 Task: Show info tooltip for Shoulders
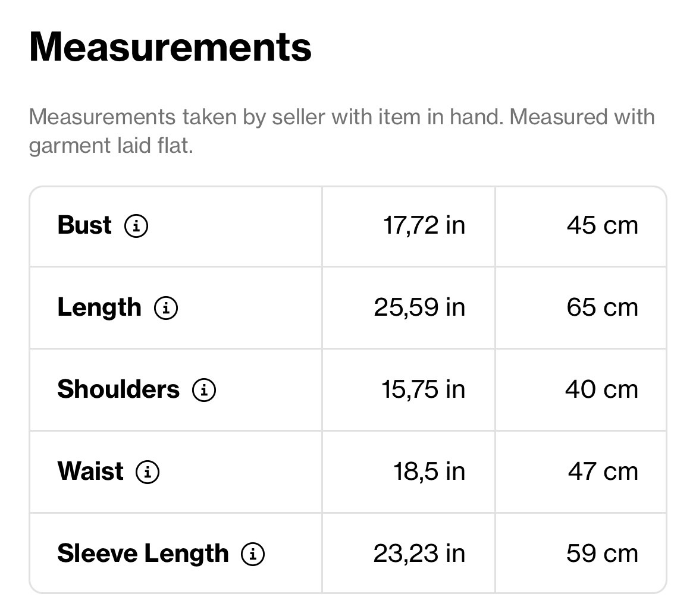coord(203,389)
